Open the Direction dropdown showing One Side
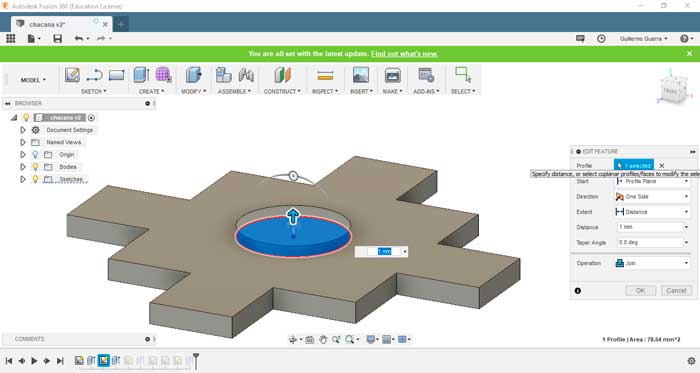The height and width of the screenshot is (373, 700). [652, 197]
